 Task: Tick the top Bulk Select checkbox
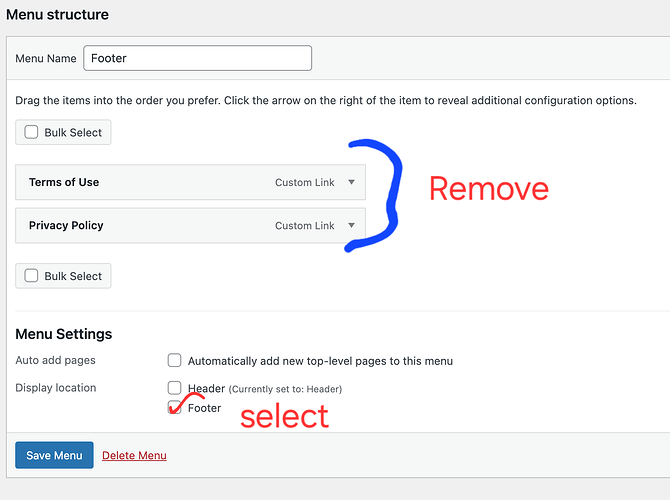pos(31,132)
